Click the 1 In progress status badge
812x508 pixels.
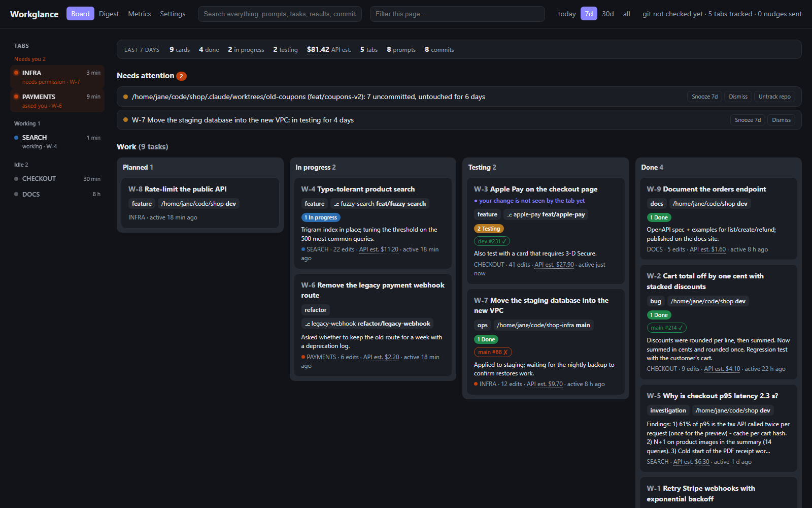[321, 217]
